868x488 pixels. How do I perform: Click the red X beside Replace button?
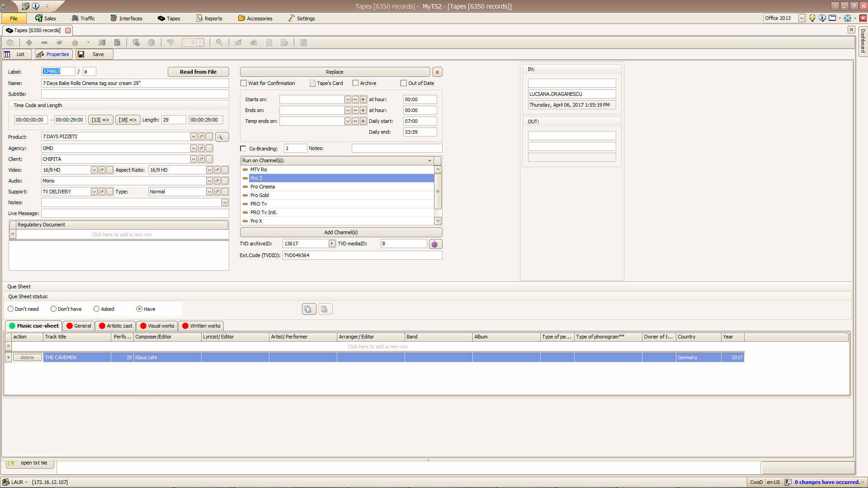[437, 72]
